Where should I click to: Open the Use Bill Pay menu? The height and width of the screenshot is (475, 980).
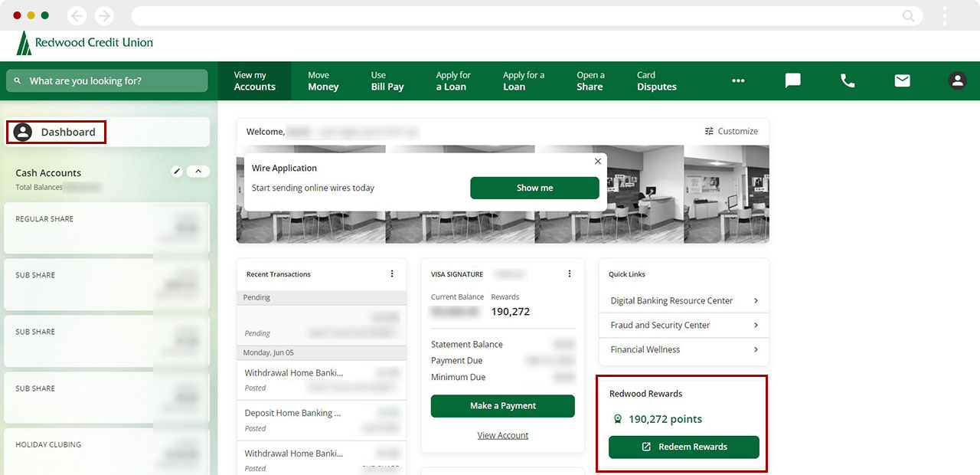tap(387, 80)
